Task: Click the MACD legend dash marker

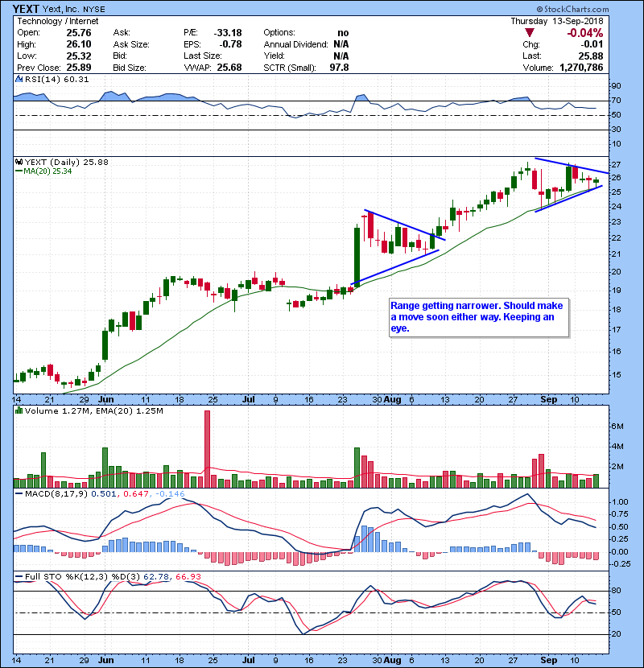Action: pos(19,494)
